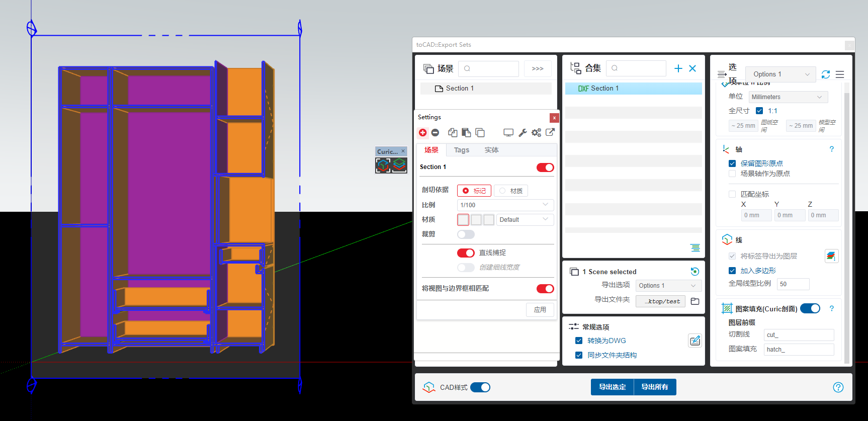Add a new collection with the blue plus
868x421 pixels.
pos(678,68)
